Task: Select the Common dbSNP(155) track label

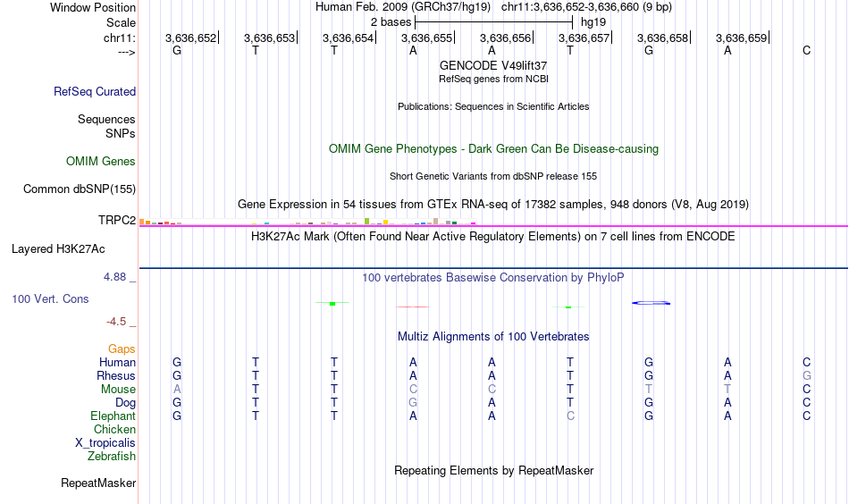Action: point(79,189)
